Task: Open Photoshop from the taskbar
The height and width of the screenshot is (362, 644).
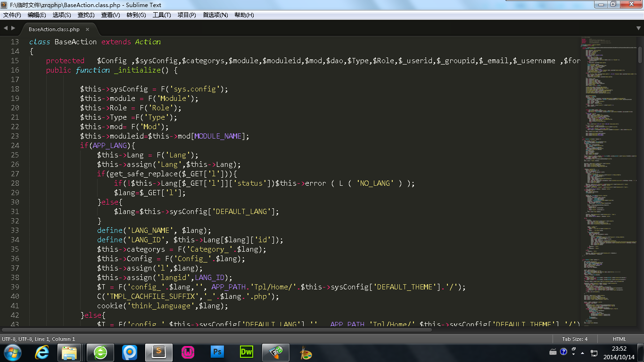Action: [217, 352]
